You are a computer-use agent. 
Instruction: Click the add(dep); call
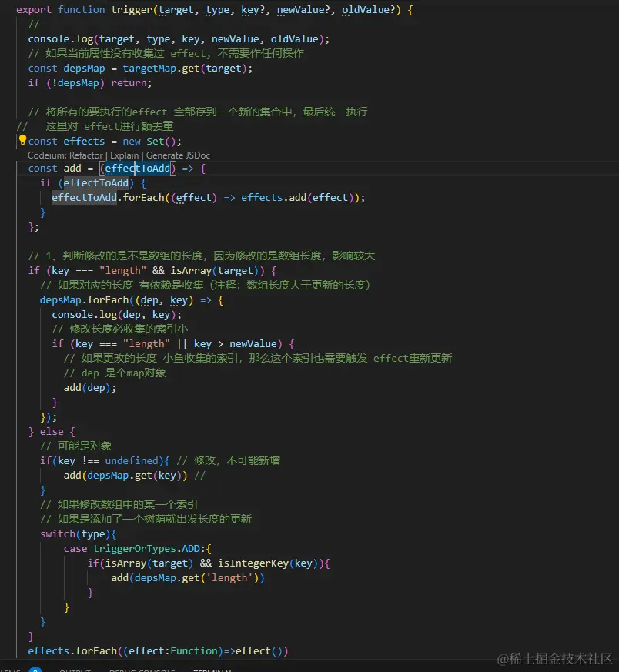coord(89,388)
